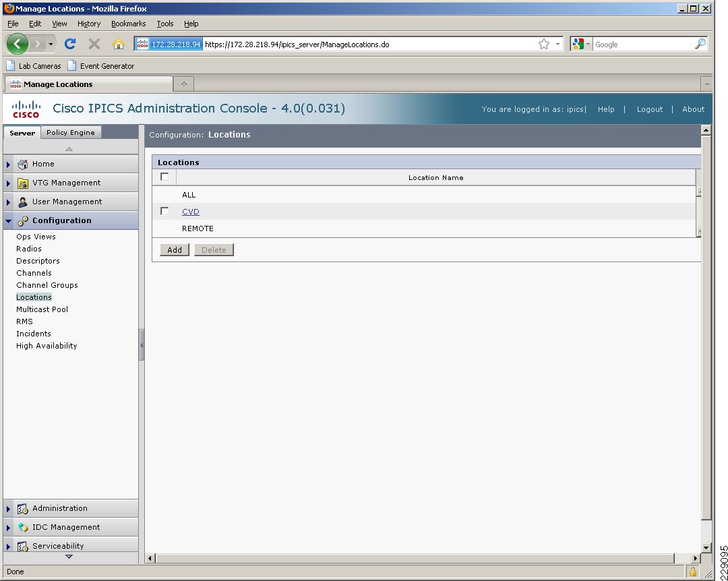Expand the VTG Management section arrow

[8, 183]
